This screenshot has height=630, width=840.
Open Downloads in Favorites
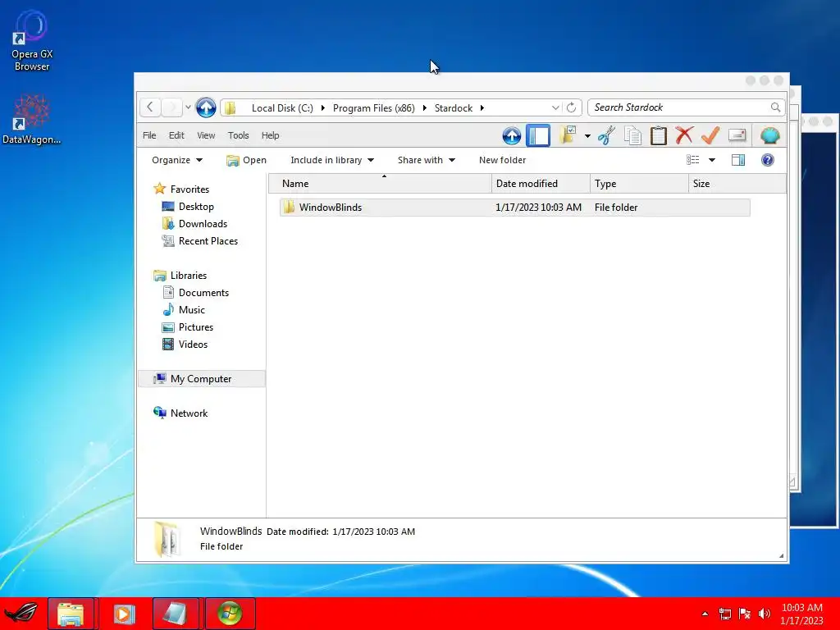tap(203, 223)
